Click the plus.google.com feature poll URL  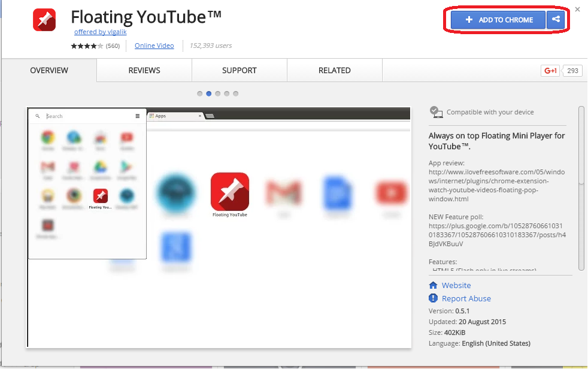497,235
